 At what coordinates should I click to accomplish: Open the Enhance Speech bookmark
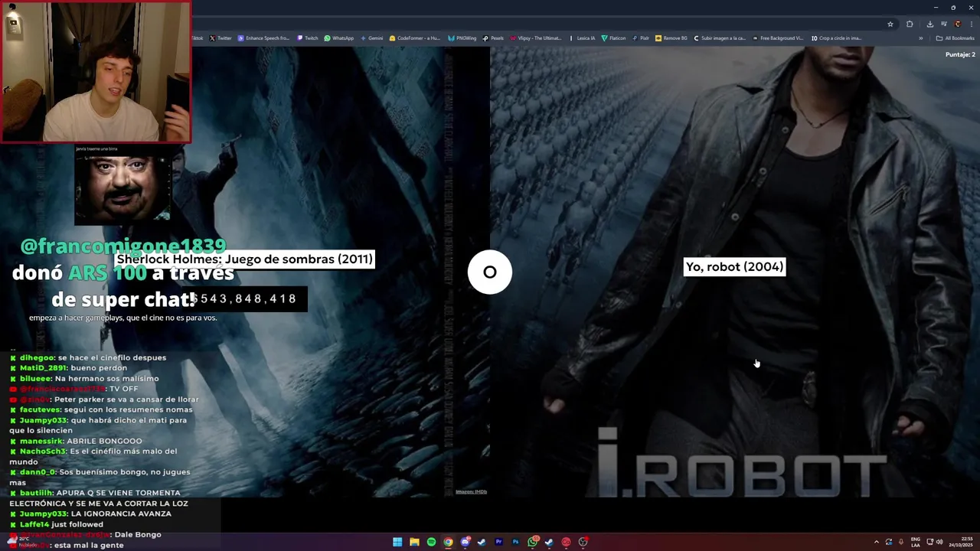(x=264, y=37)
